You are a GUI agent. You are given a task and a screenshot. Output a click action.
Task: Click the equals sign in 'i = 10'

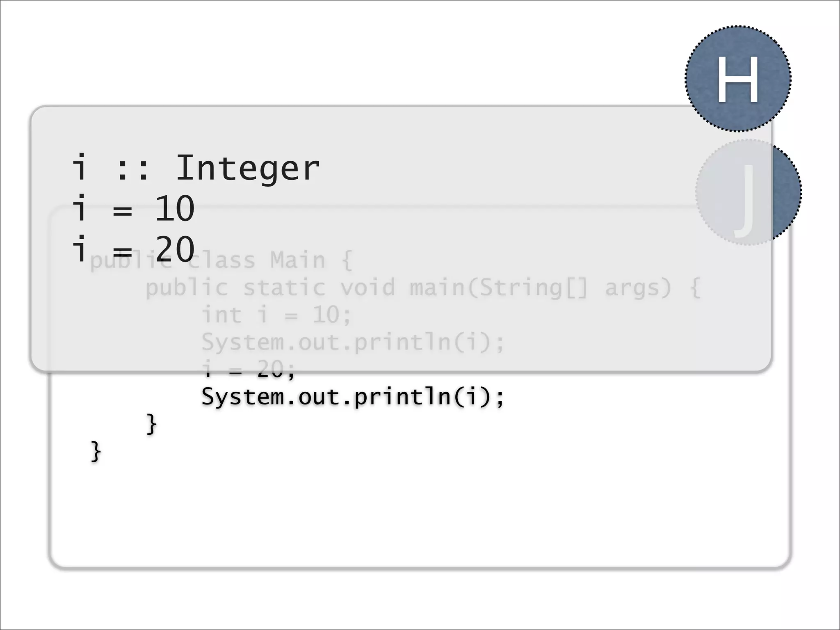(x=122, y=211)
